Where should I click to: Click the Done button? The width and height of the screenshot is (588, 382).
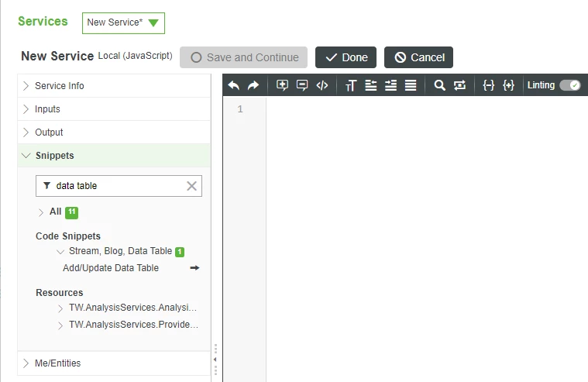click(346, 57)
